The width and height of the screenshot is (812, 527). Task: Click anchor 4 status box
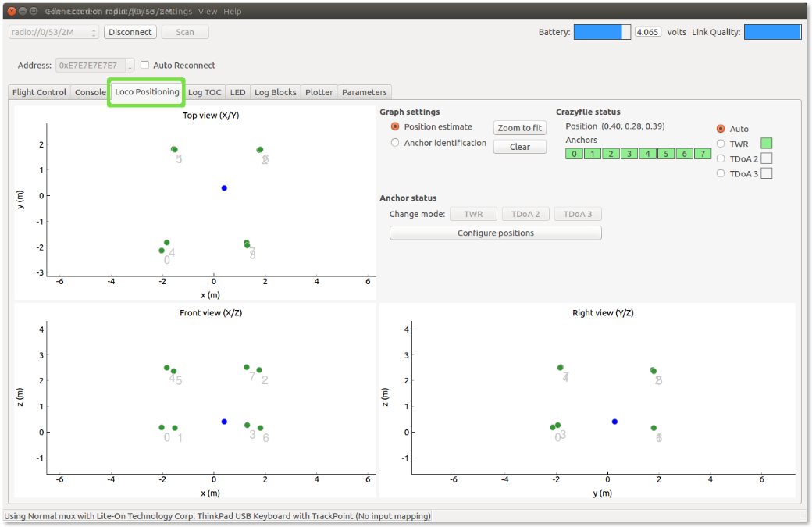pyautogui.click(x=647, y=154)
